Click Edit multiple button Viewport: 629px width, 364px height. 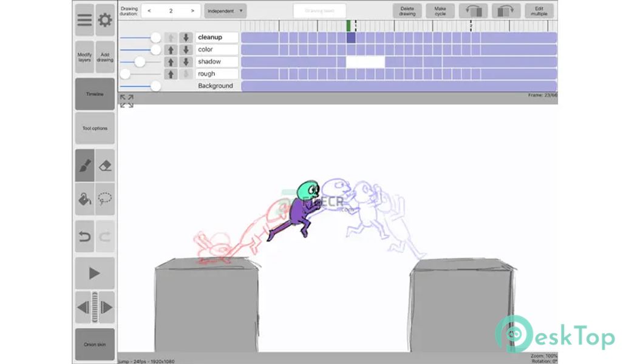539,12
